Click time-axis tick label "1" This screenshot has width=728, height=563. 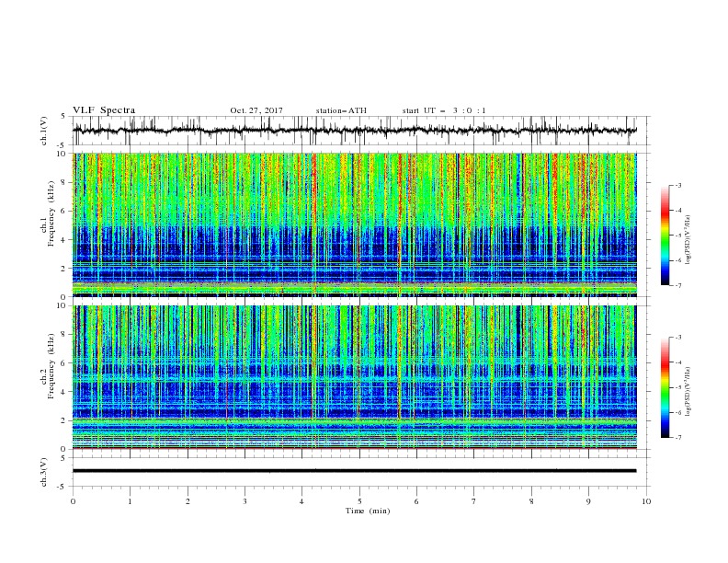coord(130,501)
